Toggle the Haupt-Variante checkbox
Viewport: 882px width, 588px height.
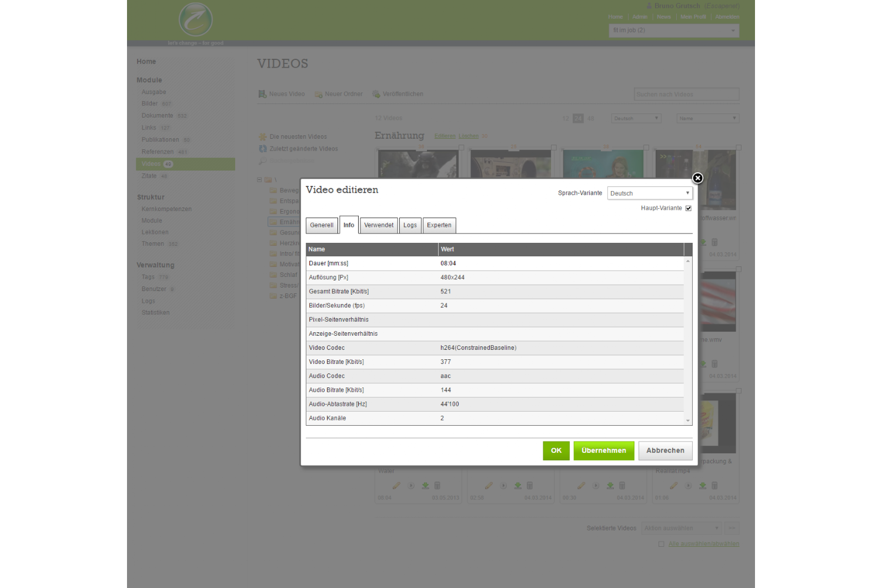pyautogui.click(x=689, y=208)
